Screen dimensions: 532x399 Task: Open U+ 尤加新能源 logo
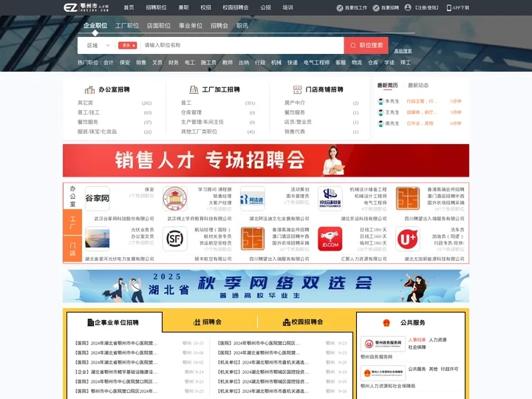click(x=408, y=239)
